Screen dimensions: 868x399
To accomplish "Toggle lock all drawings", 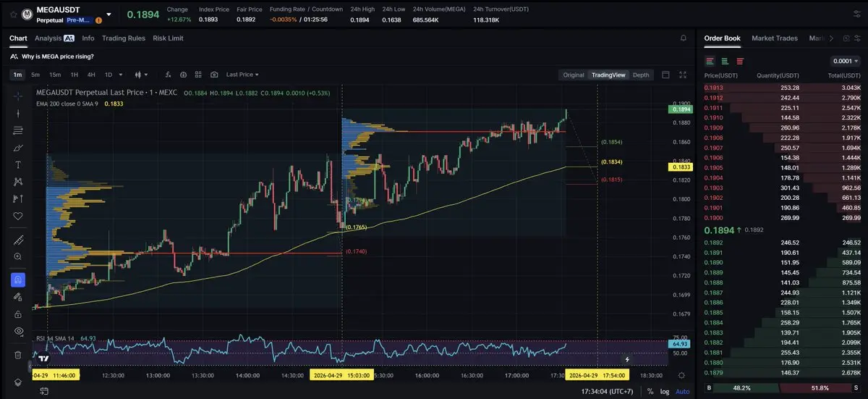I will pyautogui.click(x=18, y=314).
